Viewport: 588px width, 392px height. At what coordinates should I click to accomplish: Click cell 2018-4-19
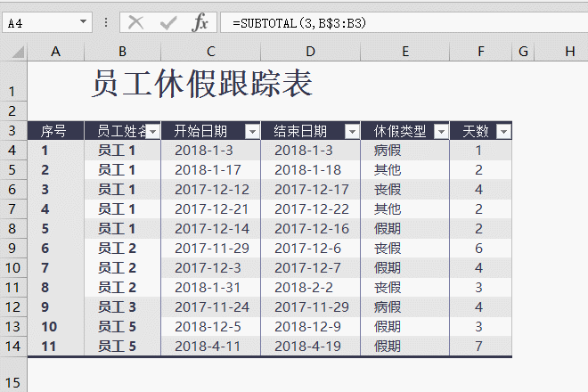[x=311, y=346]
